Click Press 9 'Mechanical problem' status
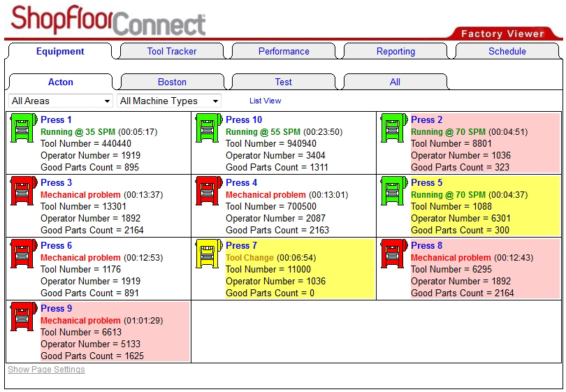This screenshot has width=566, height=392. click(x=80, y=320)
